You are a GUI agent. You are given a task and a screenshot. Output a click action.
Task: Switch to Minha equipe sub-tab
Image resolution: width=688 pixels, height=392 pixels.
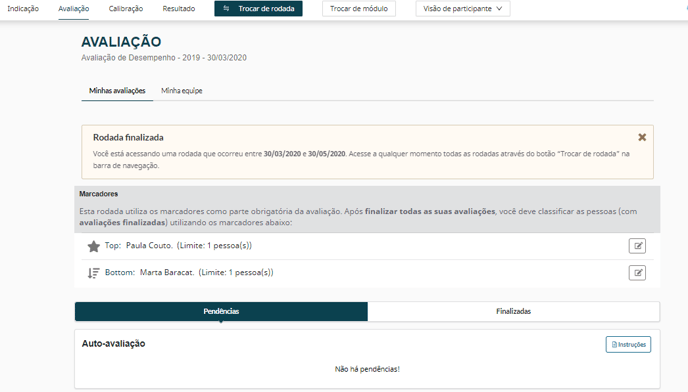[182, 91]
